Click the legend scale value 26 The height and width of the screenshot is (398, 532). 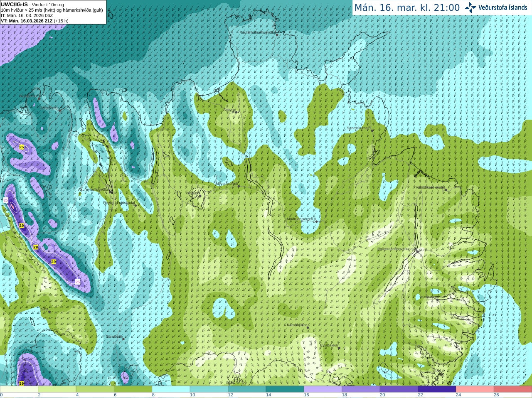click(x=496, y=395)
